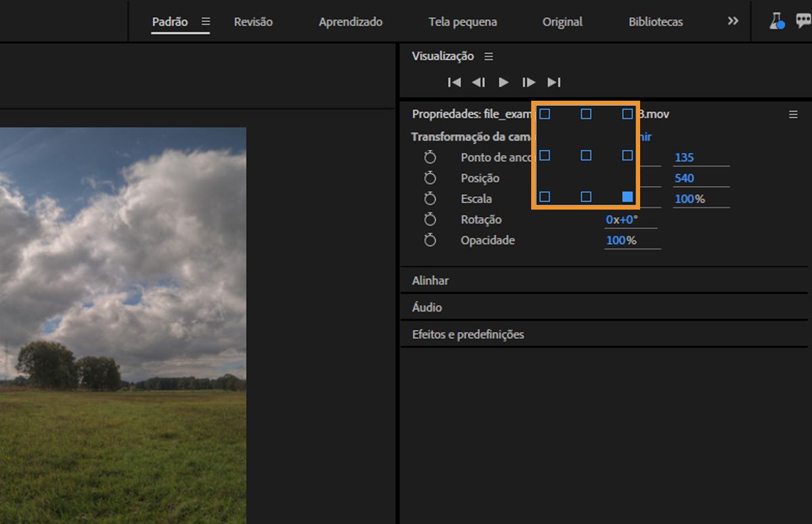
Task: Open the Visualização panel menu icon
Action: [x=489, y=56]
